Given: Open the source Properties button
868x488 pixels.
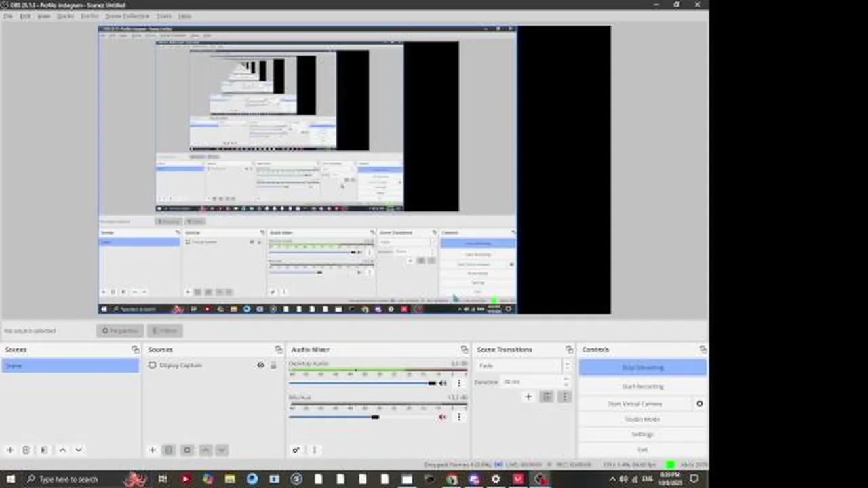Looking at the screenshot, I should point(120,331).
